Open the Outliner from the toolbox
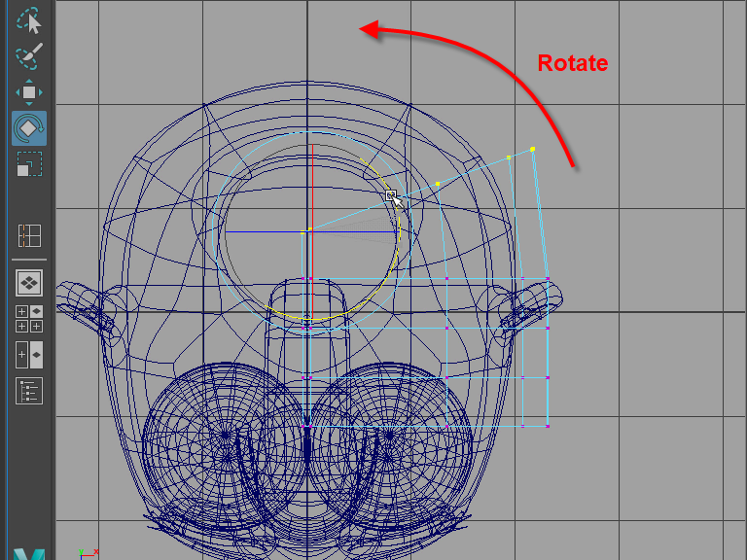This screenshot has height=560, width=747. click(x=28, y=391)
